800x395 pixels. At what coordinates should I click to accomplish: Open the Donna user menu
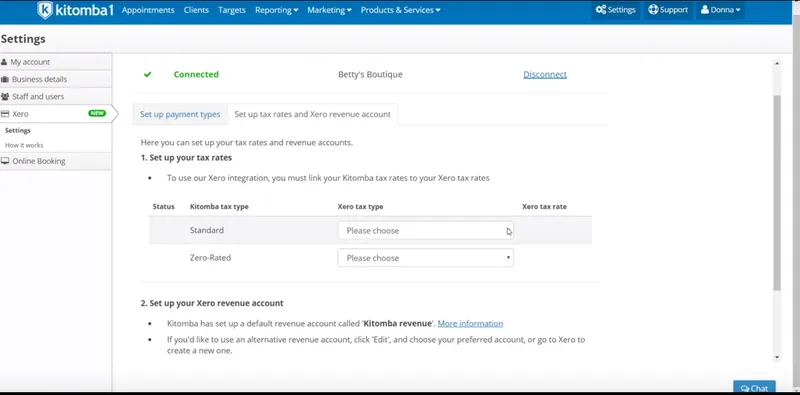pos(720,10)
